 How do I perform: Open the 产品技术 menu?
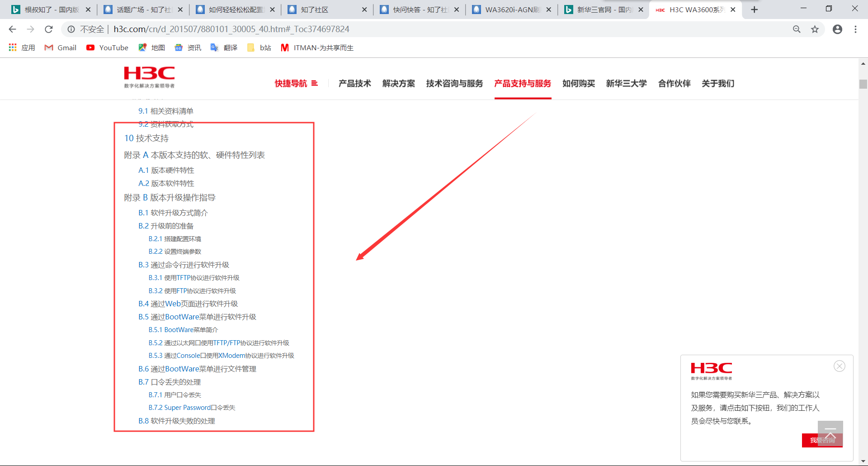tap(355, 83)
